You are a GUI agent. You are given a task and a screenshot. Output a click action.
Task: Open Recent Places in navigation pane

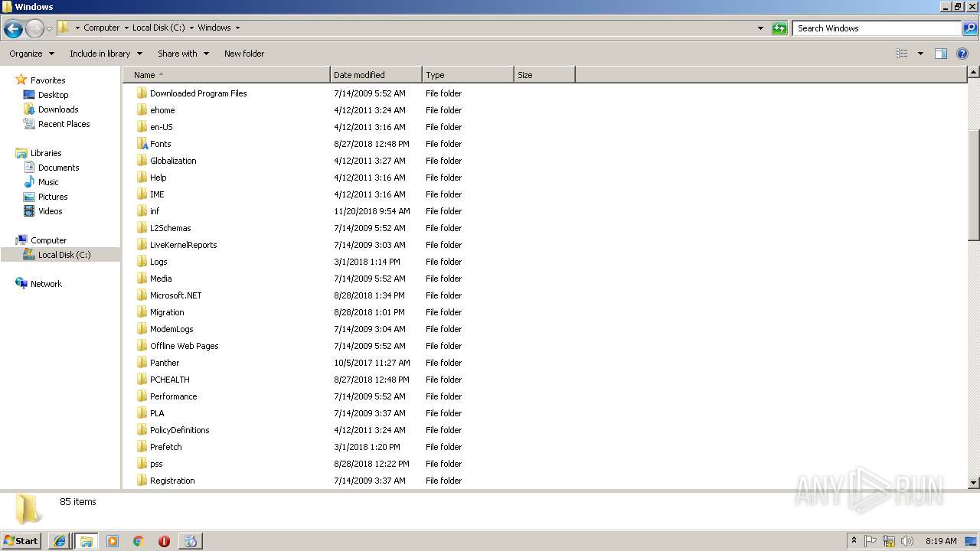(64, 124)
